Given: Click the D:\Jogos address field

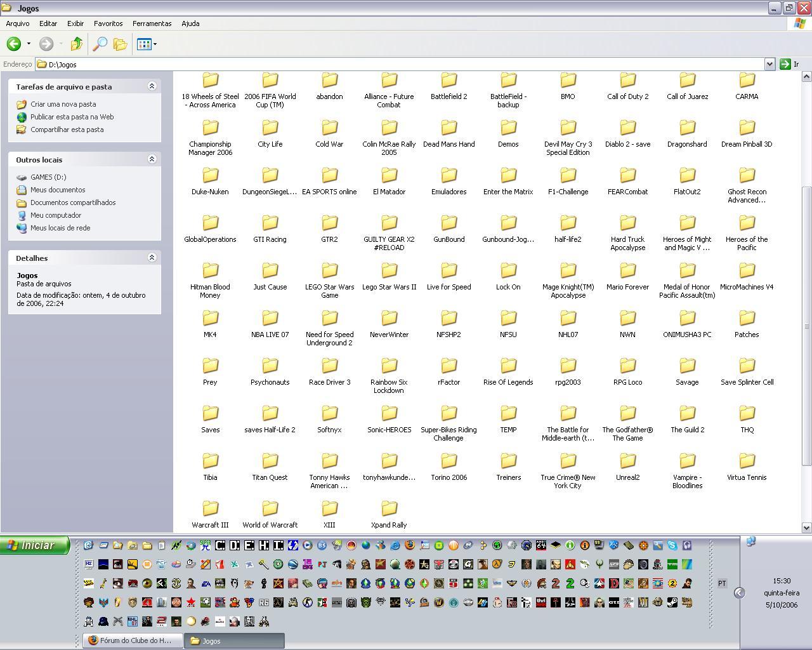Looking at the screenshot, I should [x=400, y=64].
